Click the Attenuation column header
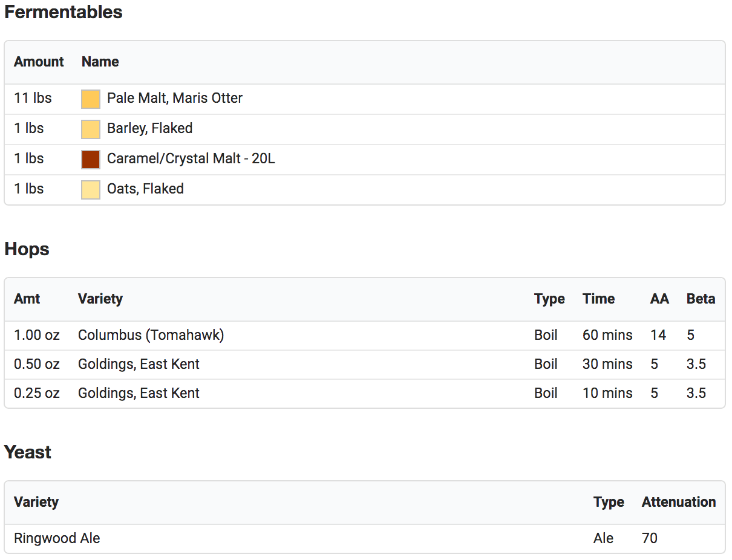732x560 pixels. pyautogui.click(x=678, y=502)
